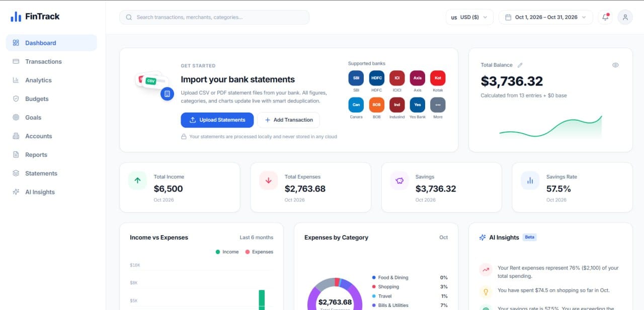Click Last 6 months chart range
The width and height of the screenshot is (644, 310).
[257, 238]
